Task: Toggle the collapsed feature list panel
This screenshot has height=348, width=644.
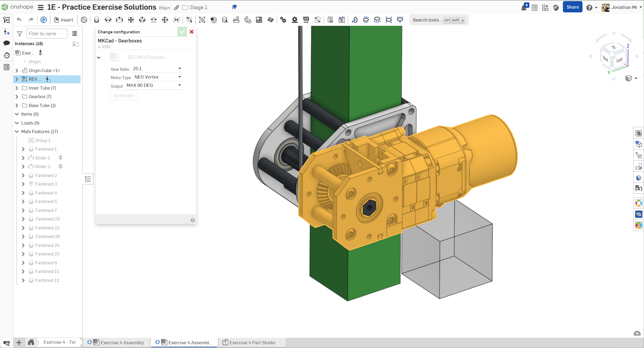Action: click(88, 179)
